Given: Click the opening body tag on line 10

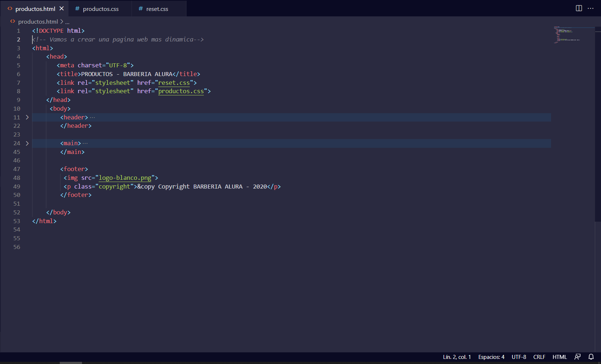Looking at the screenshot, I should tap(60, 109).
